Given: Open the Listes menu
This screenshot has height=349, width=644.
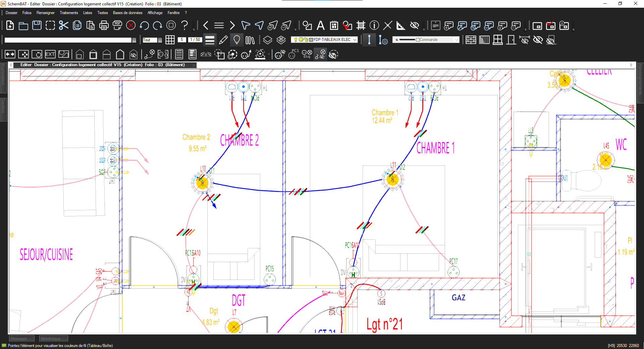Looking at the screenshot, I should click(x=88, y=13).
